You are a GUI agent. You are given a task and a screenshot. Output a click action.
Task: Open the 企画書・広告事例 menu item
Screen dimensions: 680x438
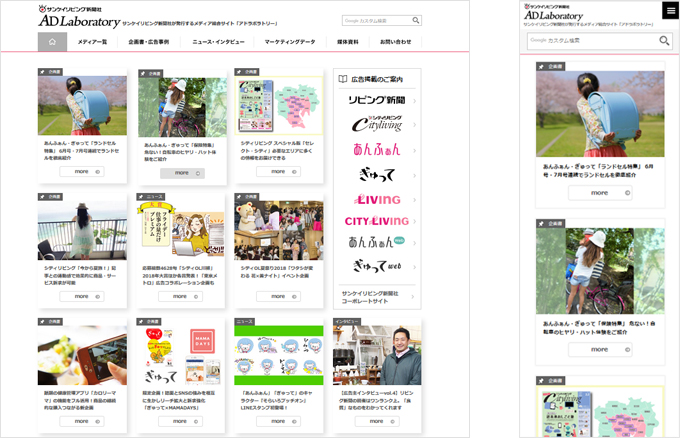click(x=149, y=42)
